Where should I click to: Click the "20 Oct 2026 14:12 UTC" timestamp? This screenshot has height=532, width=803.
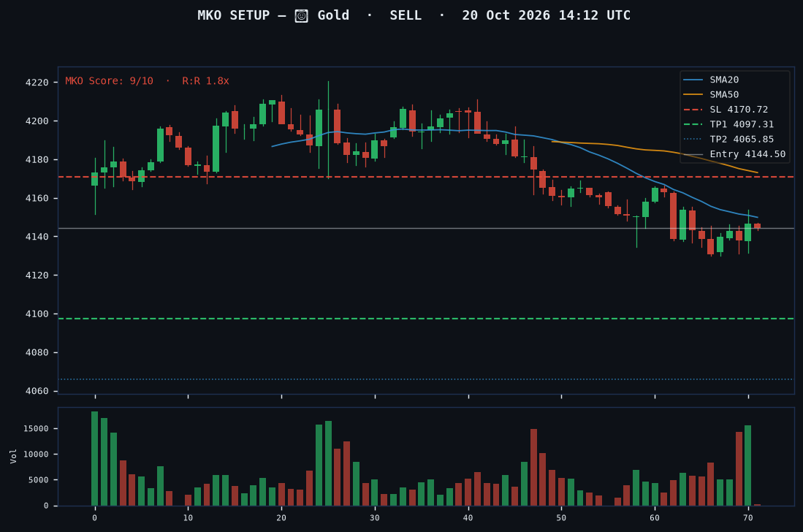click(x=546, y=15)
